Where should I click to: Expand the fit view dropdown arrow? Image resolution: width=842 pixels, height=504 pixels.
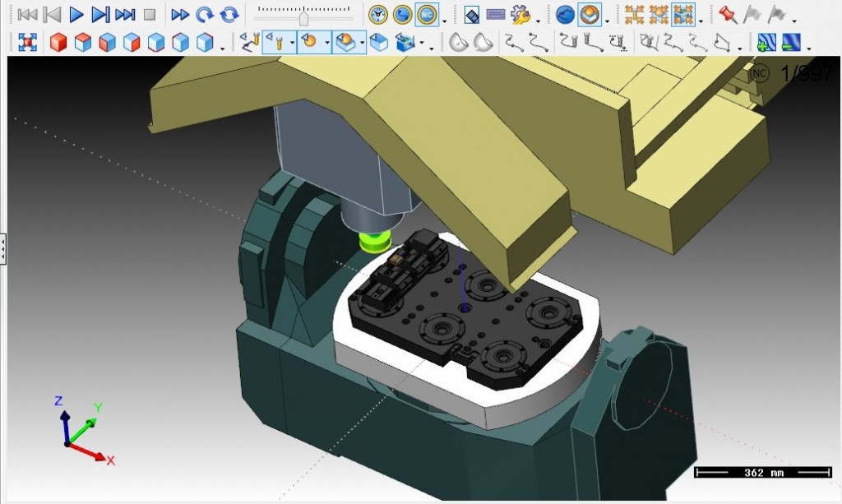coord(701,21)
